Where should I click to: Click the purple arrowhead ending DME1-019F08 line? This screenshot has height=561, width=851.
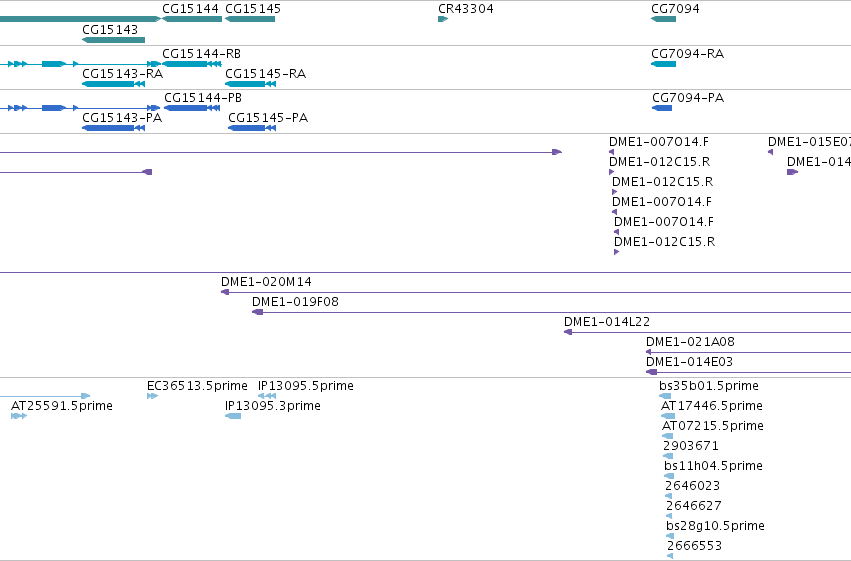pyautogui.click(x=258, y=312)
